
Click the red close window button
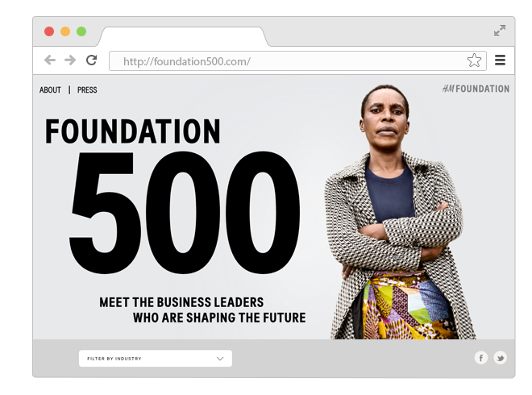coord(49,31)
